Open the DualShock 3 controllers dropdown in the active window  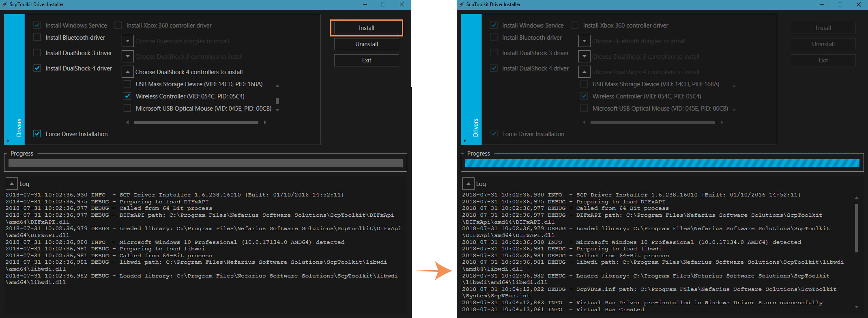pyautogui.click(x=128, y=57)
